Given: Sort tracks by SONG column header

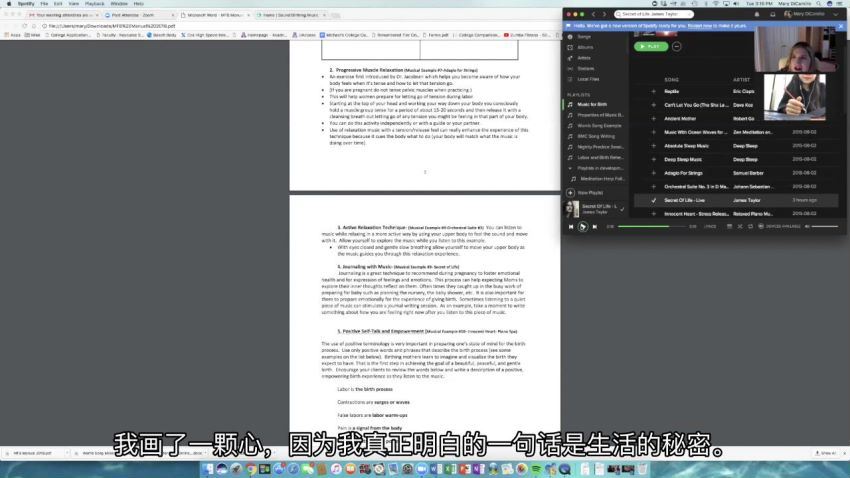Looking at the screenshot, I should click(672, 80).
